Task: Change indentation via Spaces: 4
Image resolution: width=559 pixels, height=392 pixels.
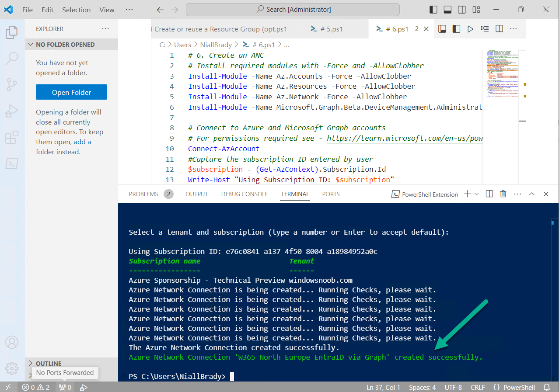Action: pos(422,387)
